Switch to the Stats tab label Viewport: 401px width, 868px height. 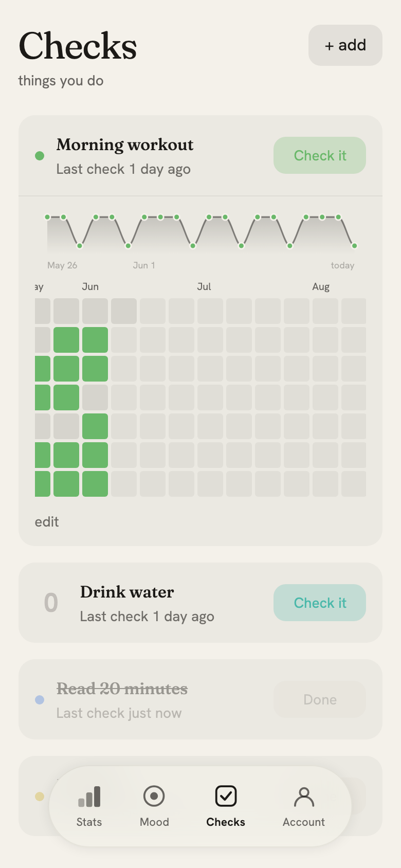point(89,822)
